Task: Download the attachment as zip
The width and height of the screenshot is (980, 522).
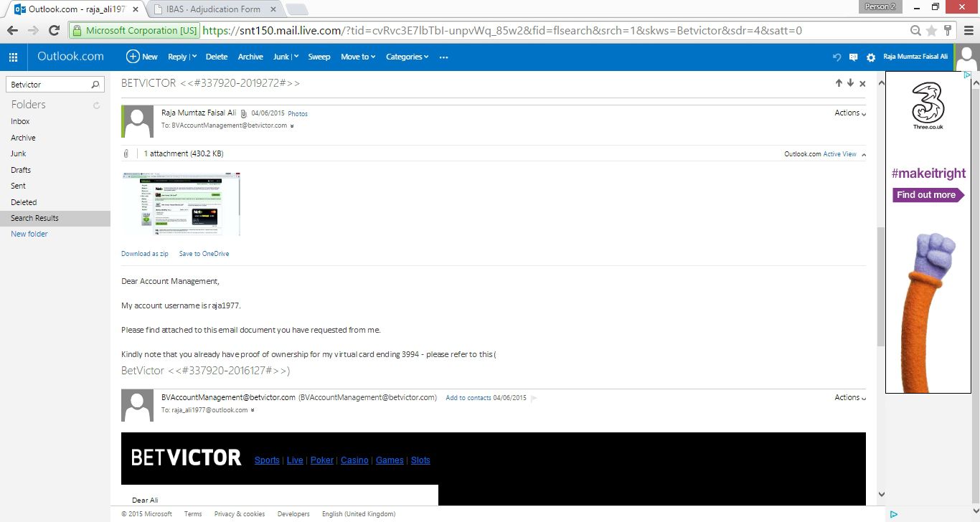Action: [145, 254]
